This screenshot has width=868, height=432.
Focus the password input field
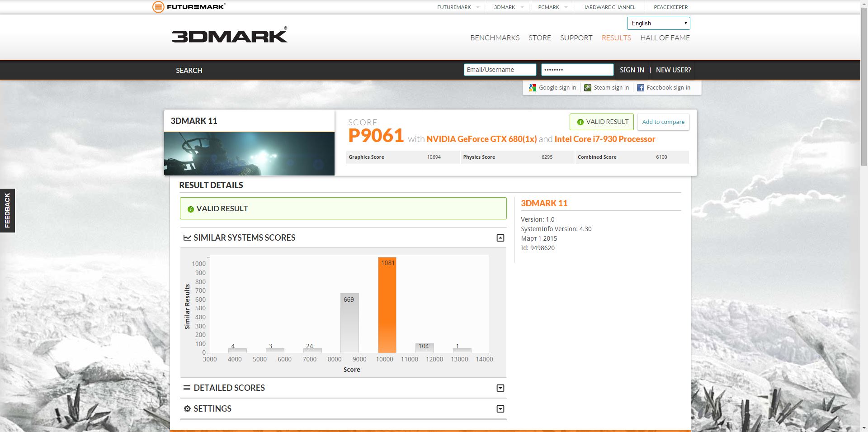(577, 70)
